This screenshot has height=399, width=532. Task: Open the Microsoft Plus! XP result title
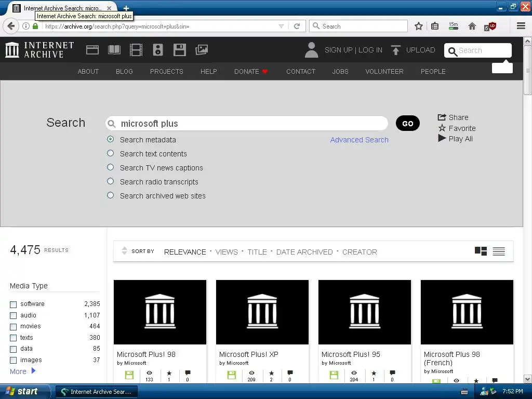point(249,354)
